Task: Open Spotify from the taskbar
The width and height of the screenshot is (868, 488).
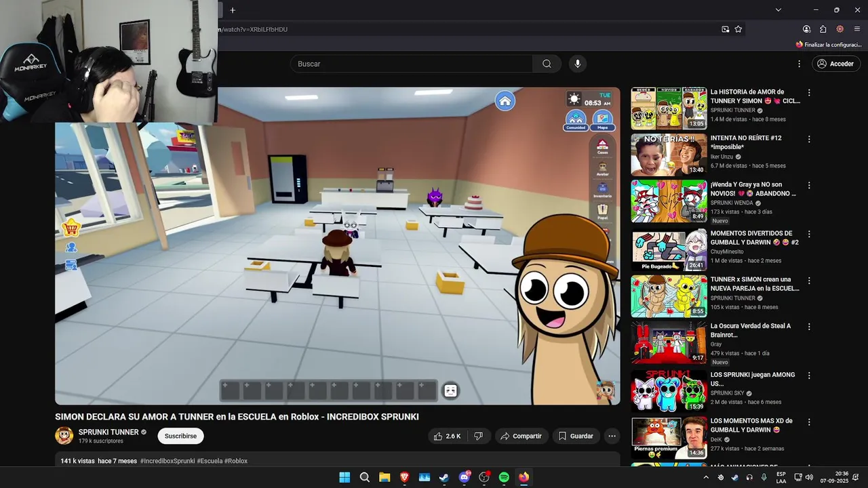Action: [504, 477]
